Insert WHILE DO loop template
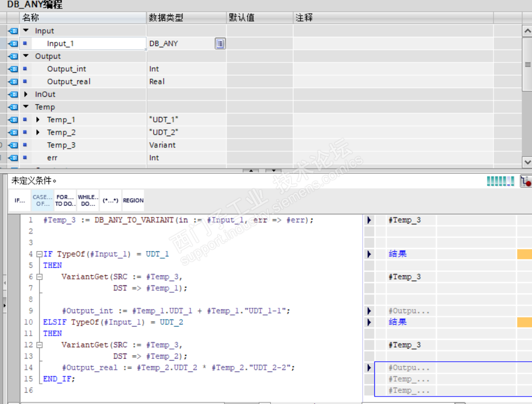Viewport: 532px width, 404px height. click(88, 200)
